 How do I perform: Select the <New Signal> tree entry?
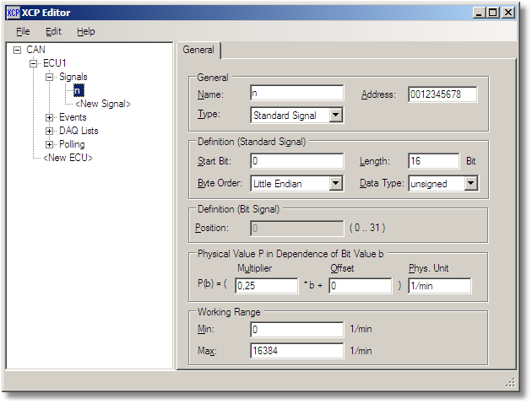tap(102, 104)
